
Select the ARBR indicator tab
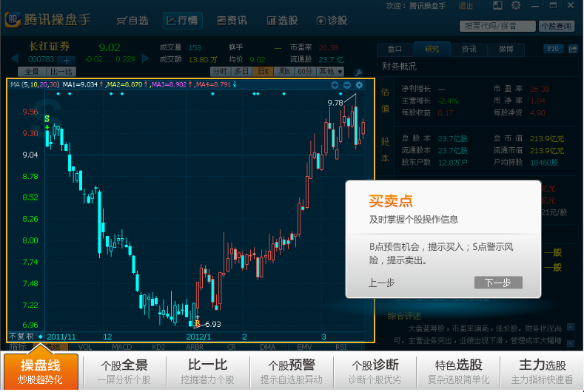[x=195, y=347]
